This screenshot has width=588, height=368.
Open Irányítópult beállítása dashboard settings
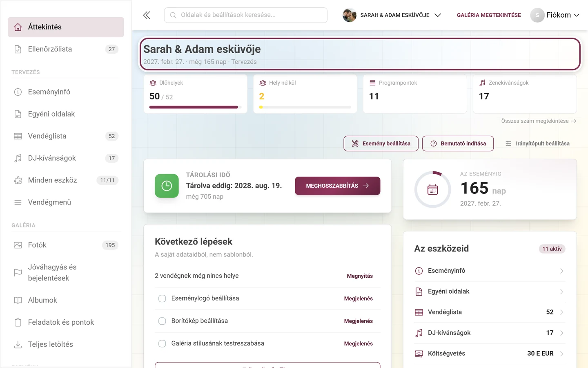point(537,144)
